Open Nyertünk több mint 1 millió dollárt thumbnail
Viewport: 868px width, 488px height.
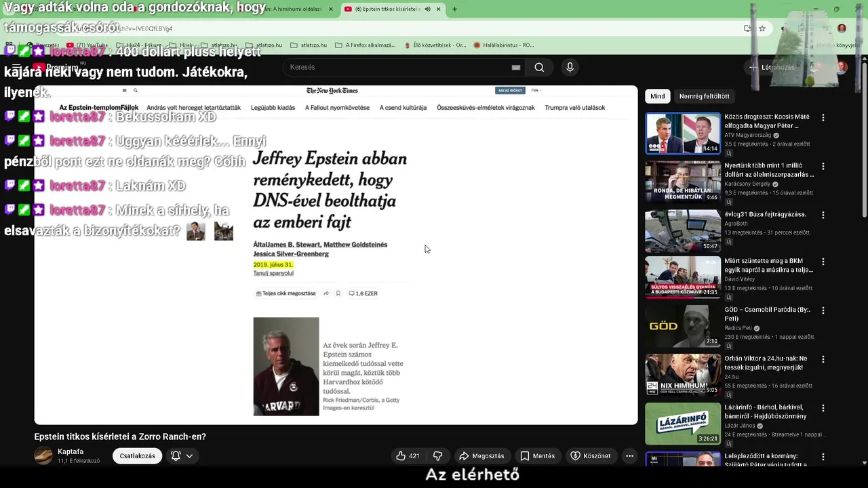[x=683, y=182]
